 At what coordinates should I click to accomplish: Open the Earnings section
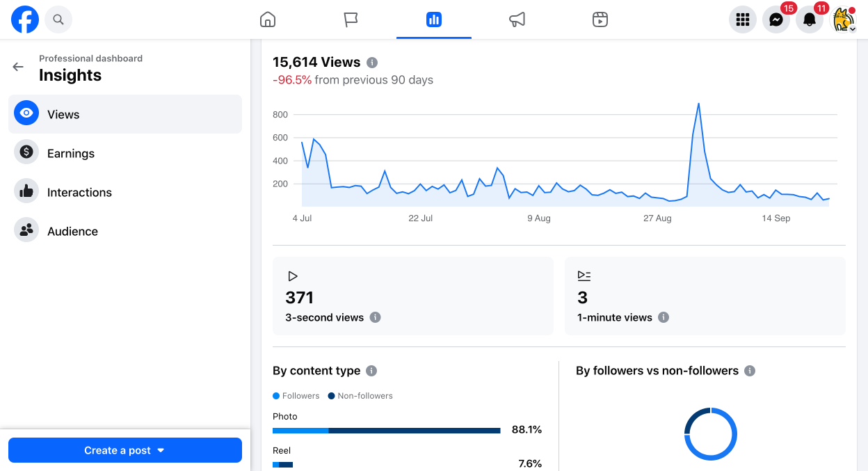125,153
